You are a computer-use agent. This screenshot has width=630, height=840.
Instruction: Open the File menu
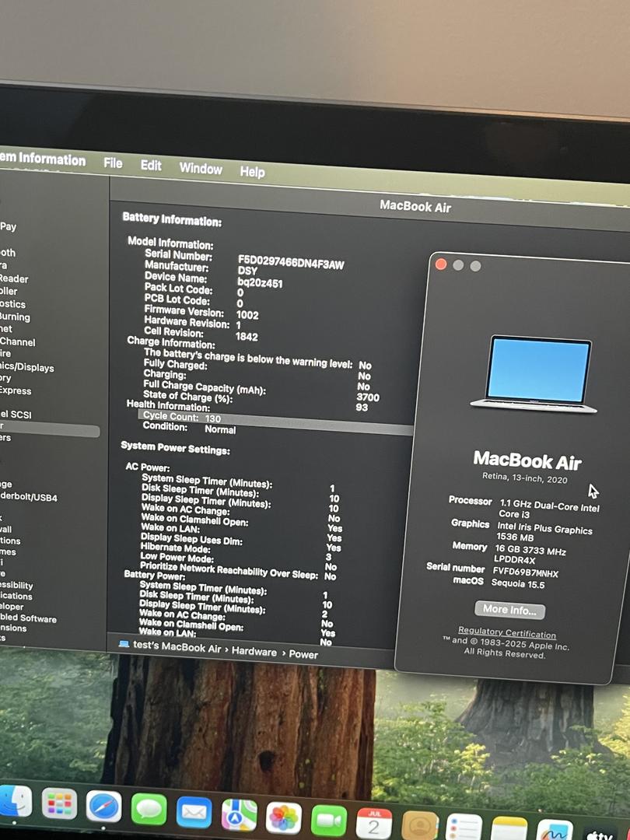point(113,163)
